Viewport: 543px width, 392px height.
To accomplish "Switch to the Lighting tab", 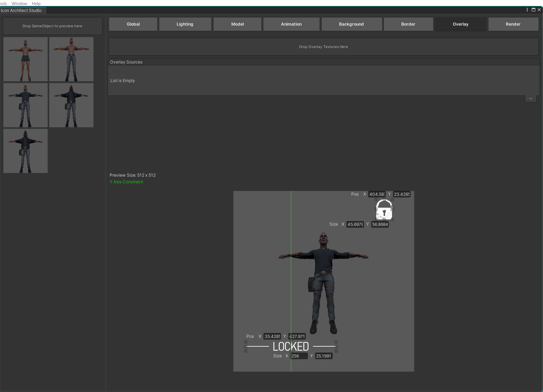I will tap(185, 24).
